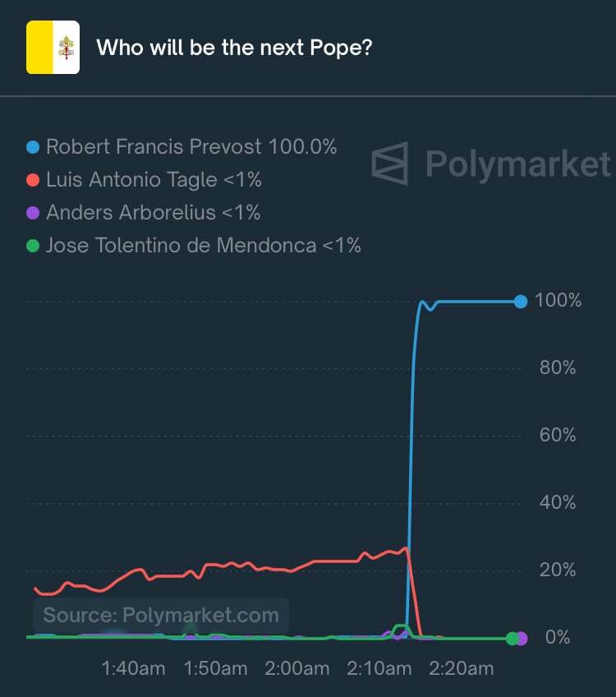Click blue endpoint marker at 100%
This screenshot has height=697, width=616.
(521, 302)
